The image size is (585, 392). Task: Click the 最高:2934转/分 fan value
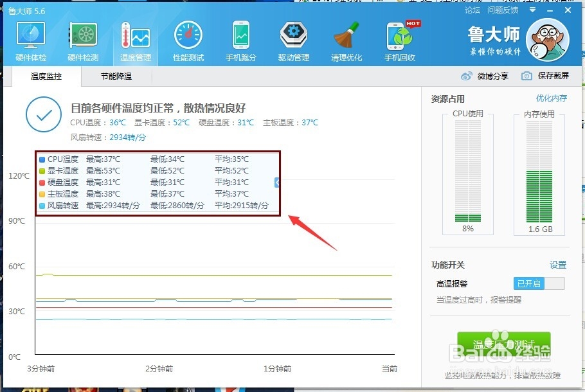tap(113, 206)
